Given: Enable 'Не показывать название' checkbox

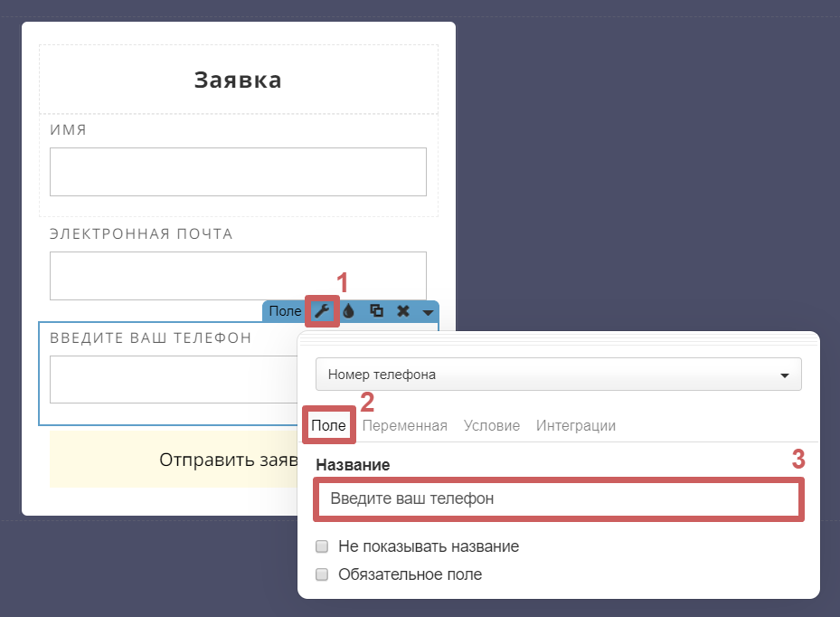Looking at the screenshot, I should (x=322, y=546).
